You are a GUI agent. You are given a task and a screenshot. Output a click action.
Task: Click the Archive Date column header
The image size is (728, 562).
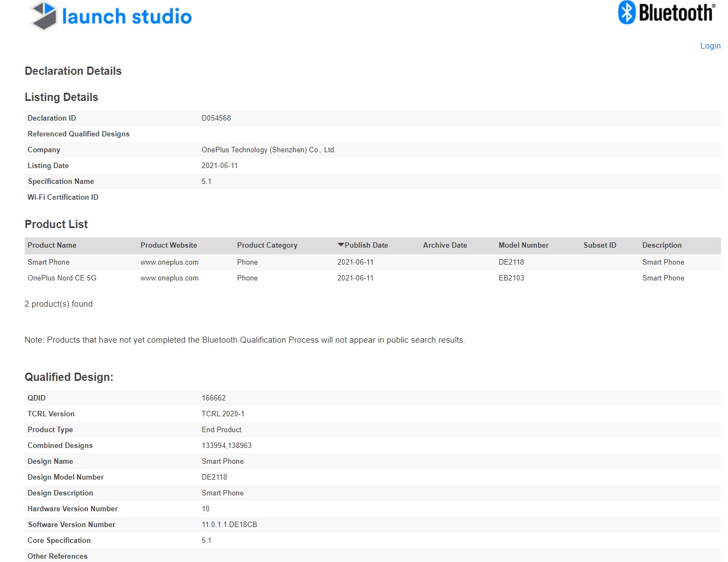click(x=445, y=245)
